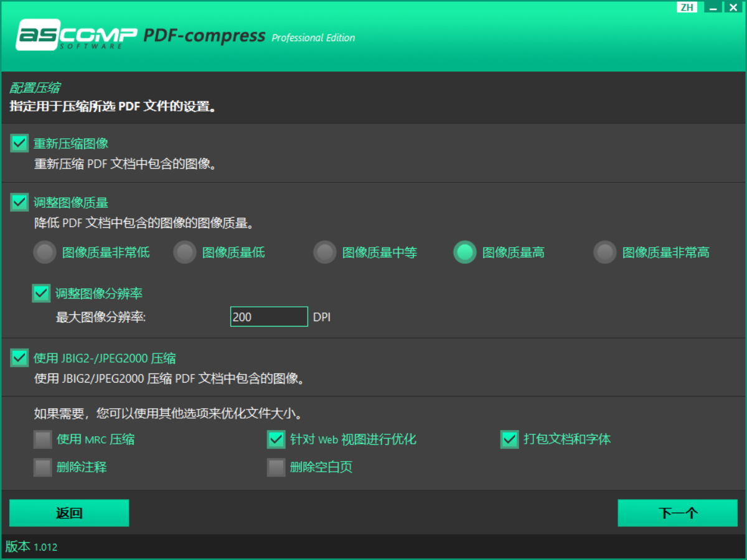
Task: Uncheck the 打包文档和字体 option
Action: pos(510,440)
